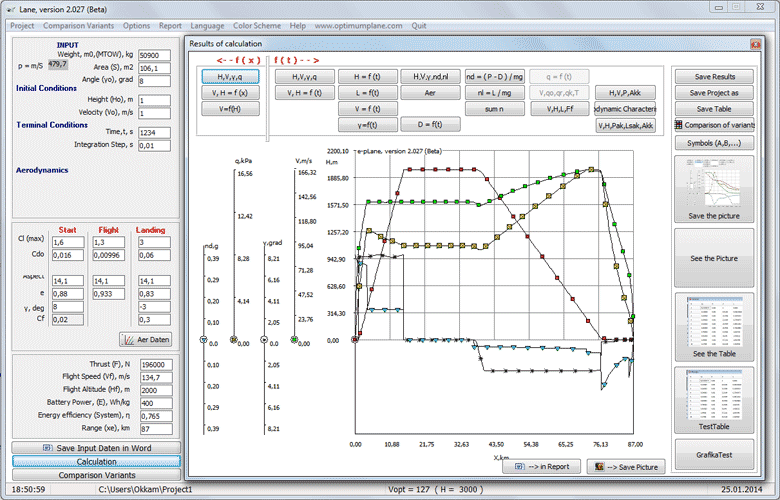Screen dimensions: 780x500
Task: Click the Start Cl (max) field
Action: click(68, 243)
